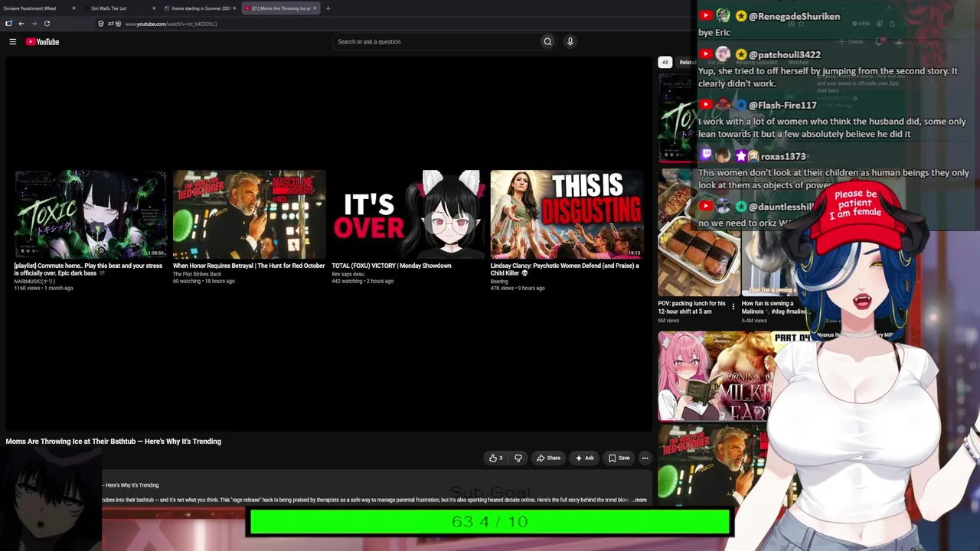The image size is (980, 551).
Task: Click chat username @patchouli3422
Action: (x=784, y=54)
